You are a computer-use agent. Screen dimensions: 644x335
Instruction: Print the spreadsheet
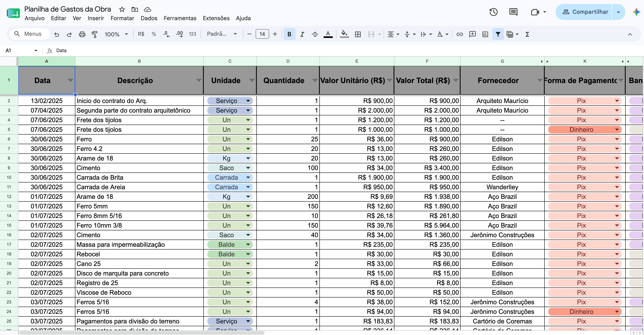point(82,34)
